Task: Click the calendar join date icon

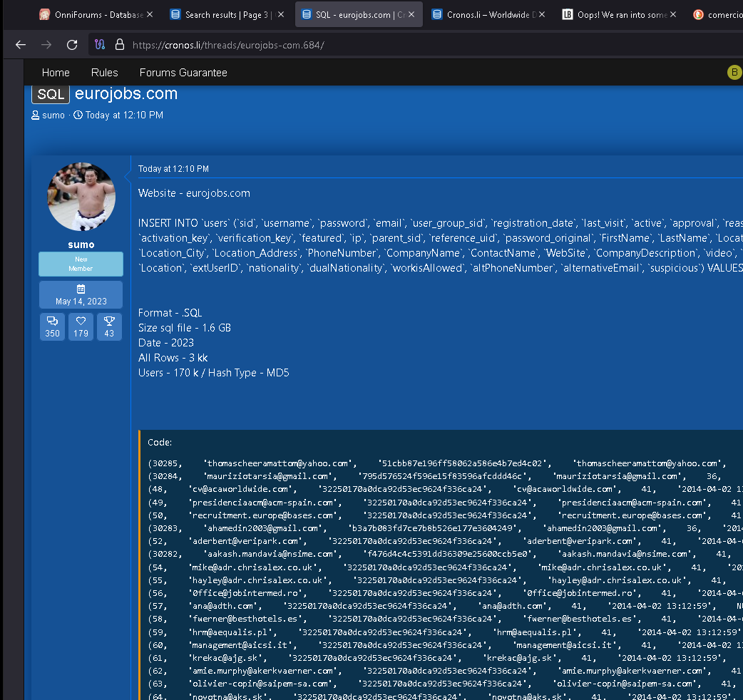Action: click(81, 289)
